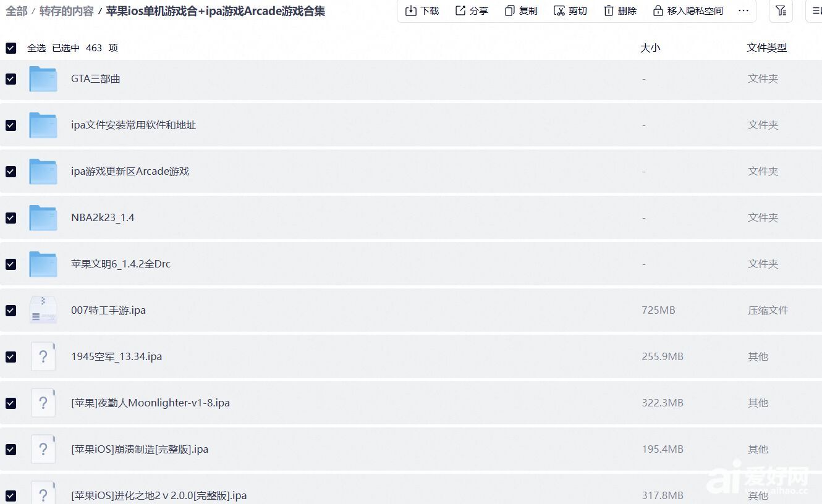Toggle checkbox for ipa游戏更新区Arcade游戏
This screenshot has height=504, width=822.
11,172
